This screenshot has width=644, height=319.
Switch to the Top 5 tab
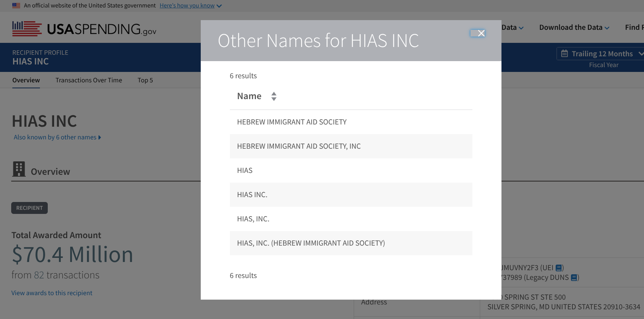(145, 80)
